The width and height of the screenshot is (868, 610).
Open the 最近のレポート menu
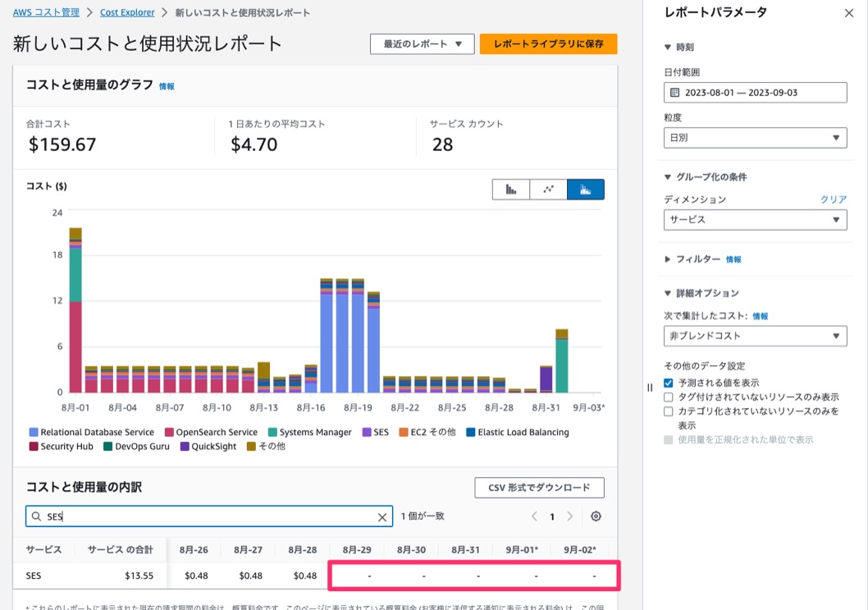[x=422, y=44]
